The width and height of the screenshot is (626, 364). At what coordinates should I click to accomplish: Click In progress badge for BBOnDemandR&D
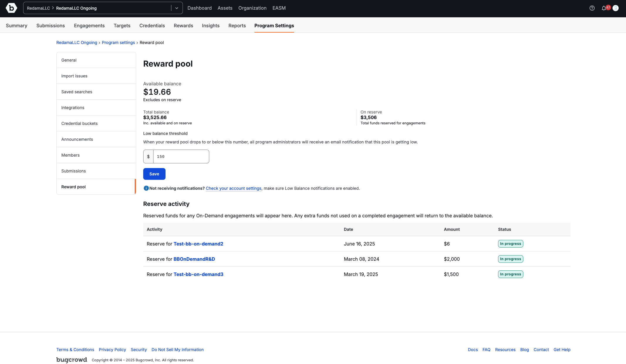(x=511, y=259)
